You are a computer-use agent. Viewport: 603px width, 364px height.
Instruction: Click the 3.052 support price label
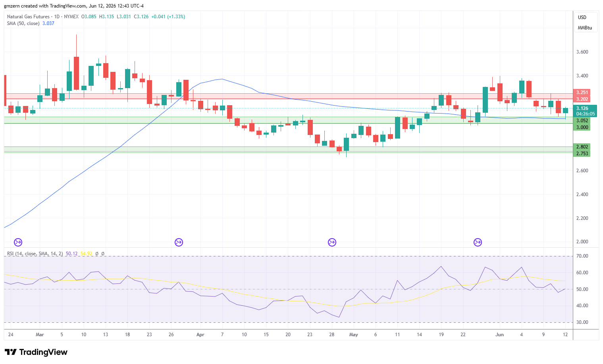(x=582, y=121)
